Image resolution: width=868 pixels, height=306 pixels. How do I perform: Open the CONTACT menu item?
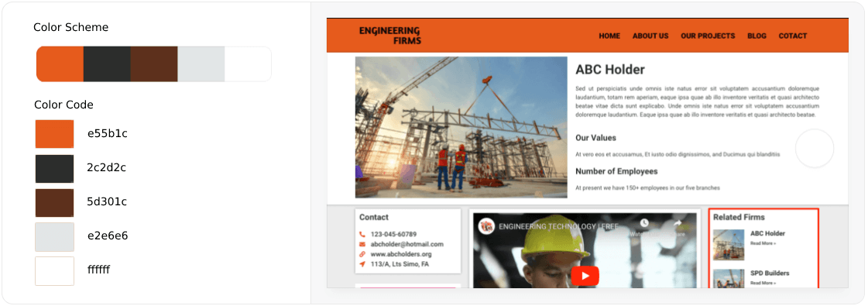click(793, 36)
